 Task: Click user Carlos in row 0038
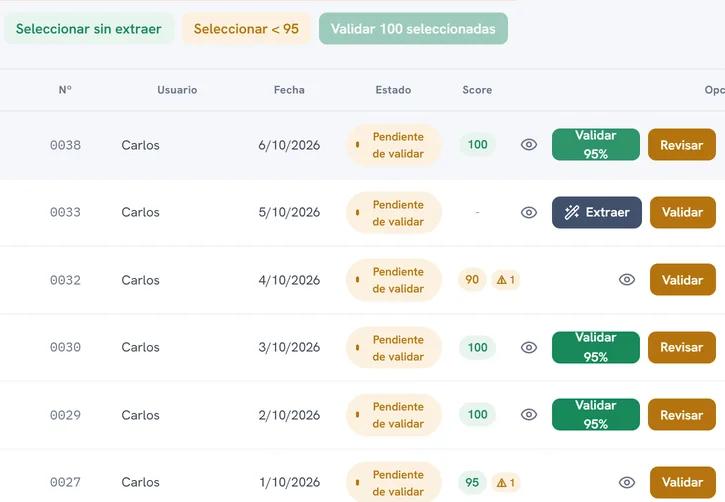pos(141,145)
